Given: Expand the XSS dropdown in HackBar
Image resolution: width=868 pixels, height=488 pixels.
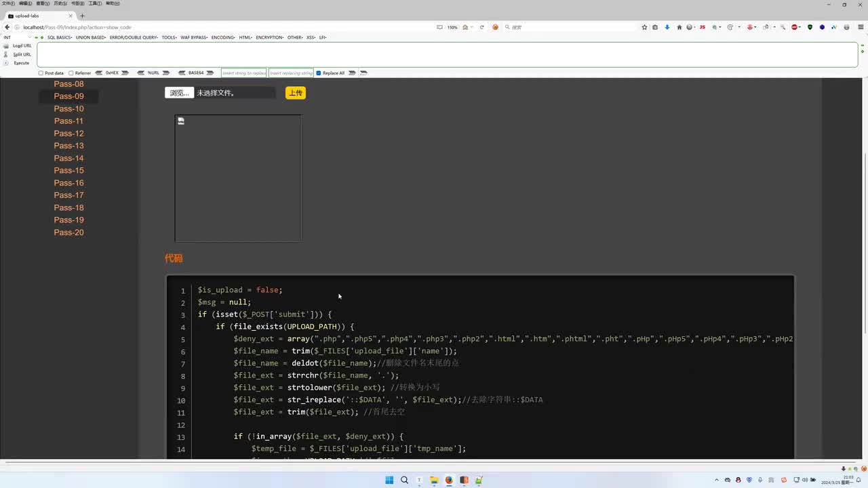Looking at the screenshot, I should [311, 37].
